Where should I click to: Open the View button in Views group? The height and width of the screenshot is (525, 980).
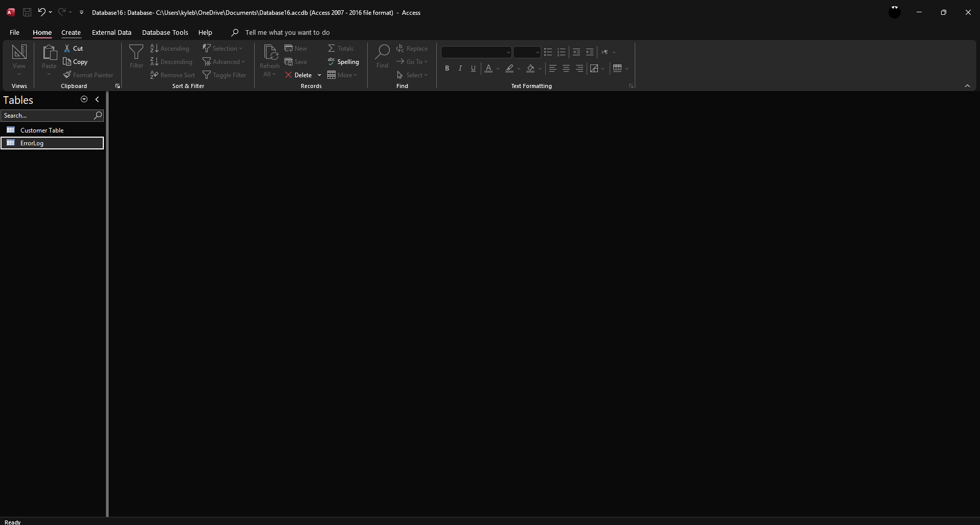19,60
